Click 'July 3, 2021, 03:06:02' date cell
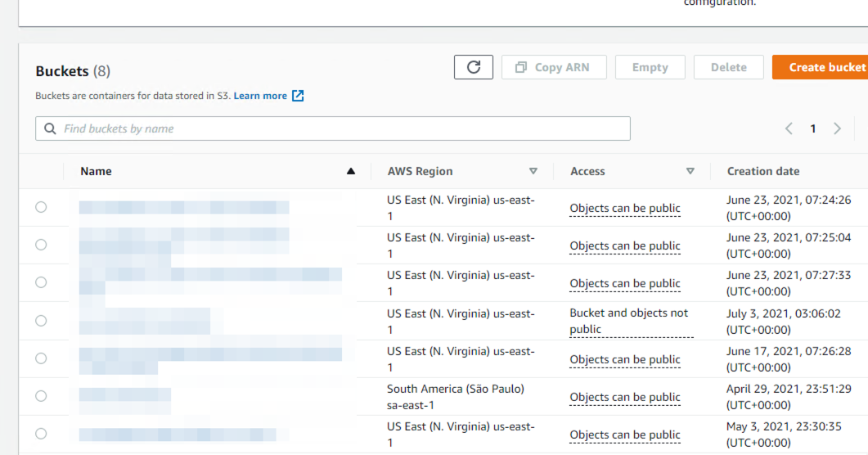The height and width of the screenshot is (455, 868). pos(783,322)
